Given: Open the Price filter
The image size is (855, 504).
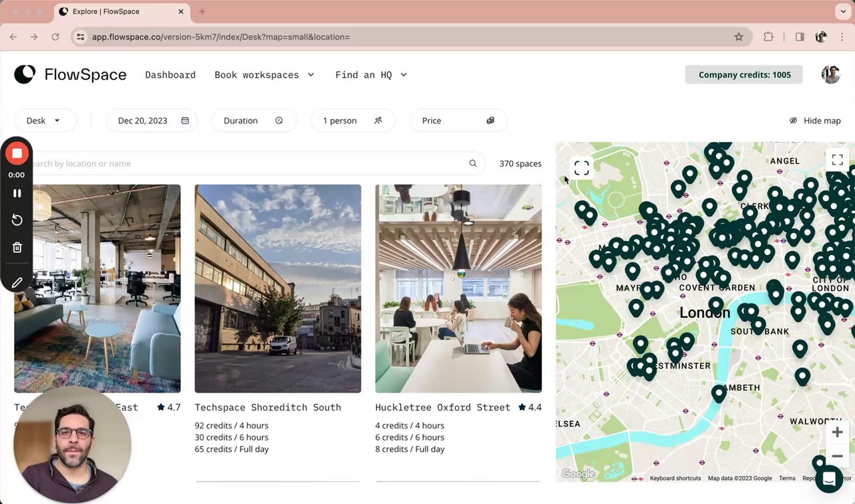Looking at the screenshot, I should click(x=458, y=121).
